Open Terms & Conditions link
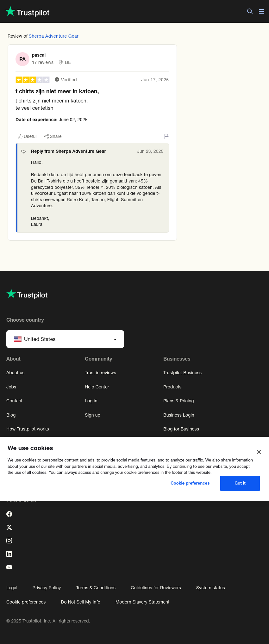This screenshot has height=644, width=269. (96, 588)
